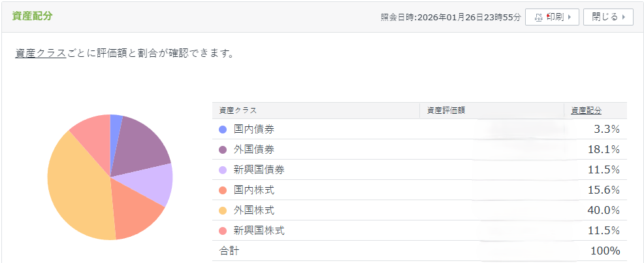
Task: Click the 資産配分 column header link
Action: point(586,111)
